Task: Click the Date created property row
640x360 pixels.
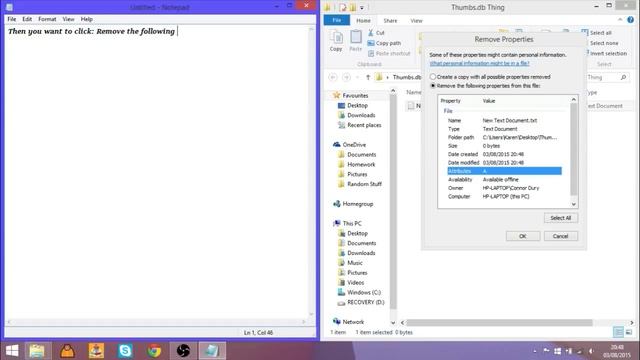Action: click(504, 154)
